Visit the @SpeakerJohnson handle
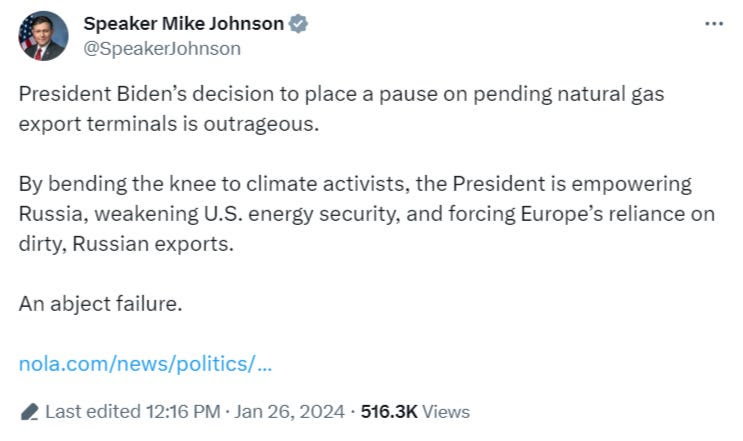Image resolution: width=743 pixels, height=441 pixels. point(162,48)
